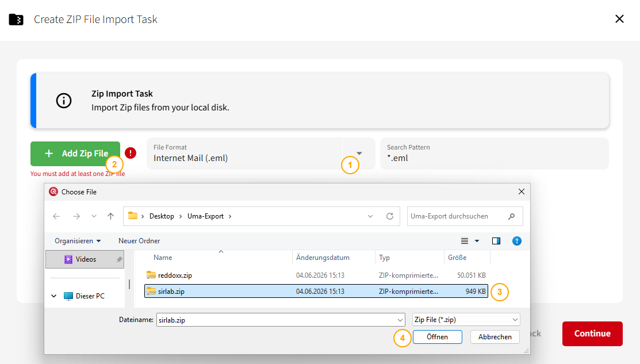Screen dimensions: 640x364
Task: Click Neuer Ordner
Action: coord(139,241)
